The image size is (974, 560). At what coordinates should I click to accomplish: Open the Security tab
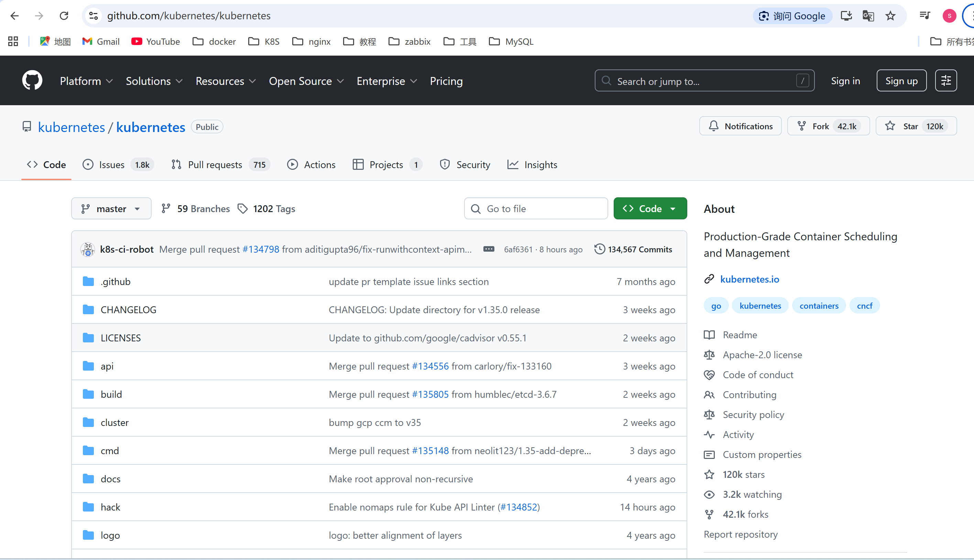(465, 165)
